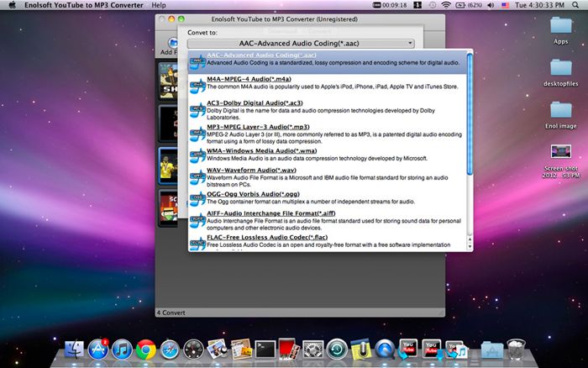This screenshot has width=588, height=368.
Task: Click the Wi-Fi status icon
Action: 446,5
